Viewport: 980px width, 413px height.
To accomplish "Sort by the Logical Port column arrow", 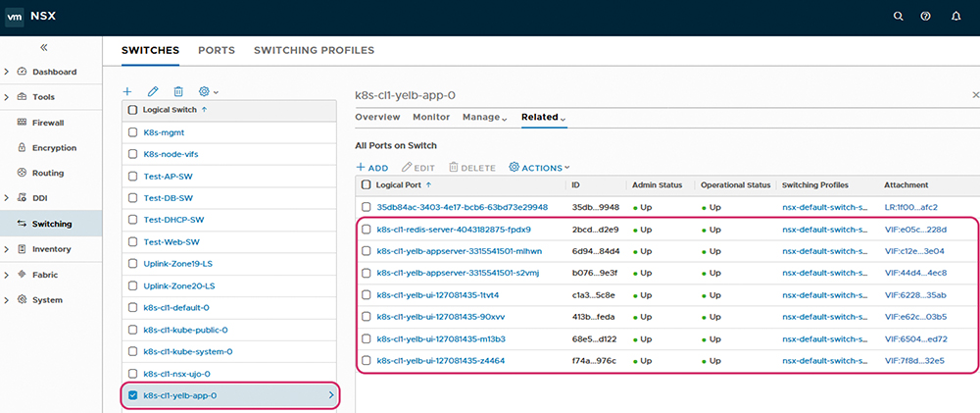I will pyautogui.click(x=428, y=185).
